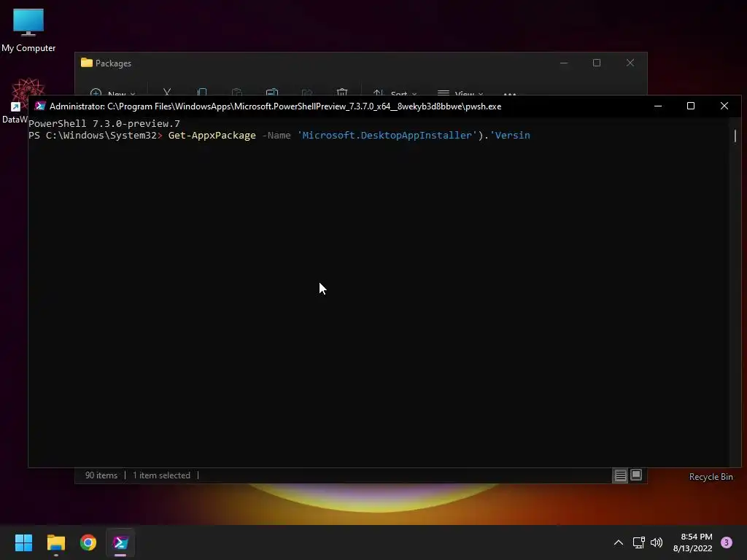Launch Google Chrome from the taskbar

[x=88, y=542]
